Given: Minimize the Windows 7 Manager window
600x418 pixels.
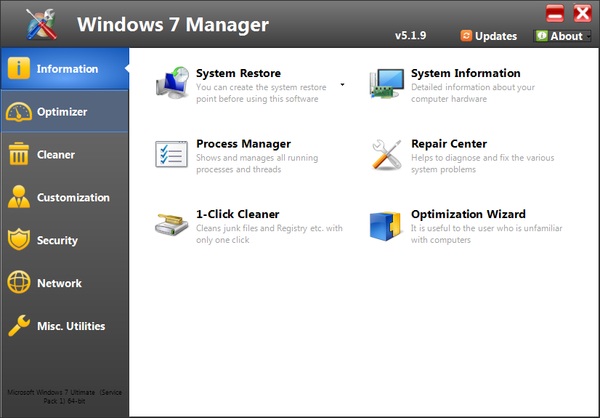Looking at the screenshot, I should (x=555, y=13).
